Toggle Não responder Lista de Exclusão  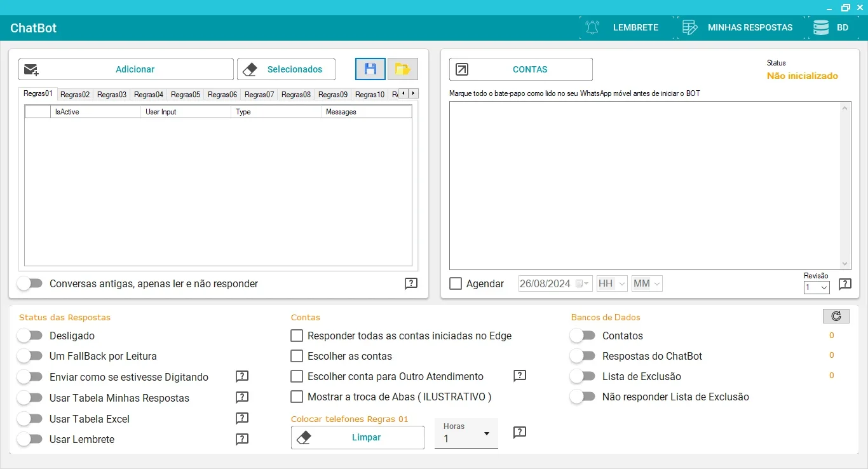582,397
